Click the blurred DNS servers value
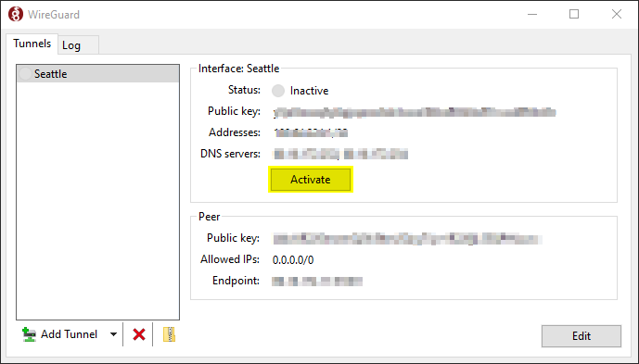The height and width of the screenshot is (364, 639). (x=340, y=155)
